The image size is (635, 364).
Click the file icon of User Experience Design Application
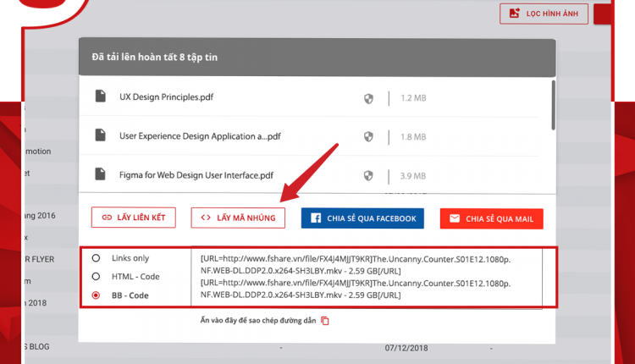pyautogui.click(x=101, y=135)
